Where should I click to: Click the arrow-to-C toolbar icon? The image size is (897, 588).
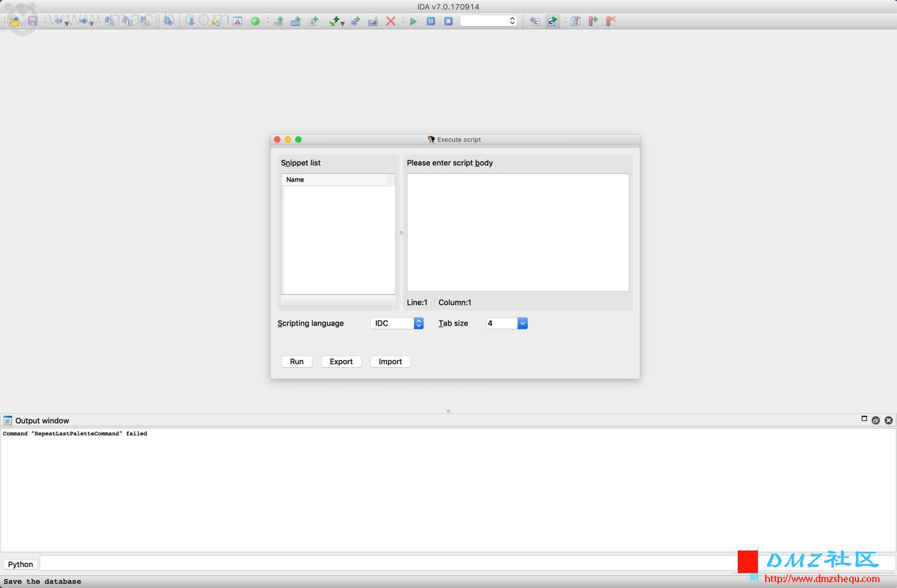pyautogui.click(x=535, y=21)
